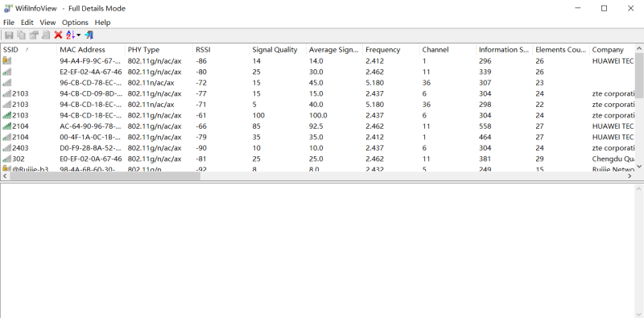Screen dimensions: 644x318
Task: Click the SSID text 2403
Action: [20, 148]
